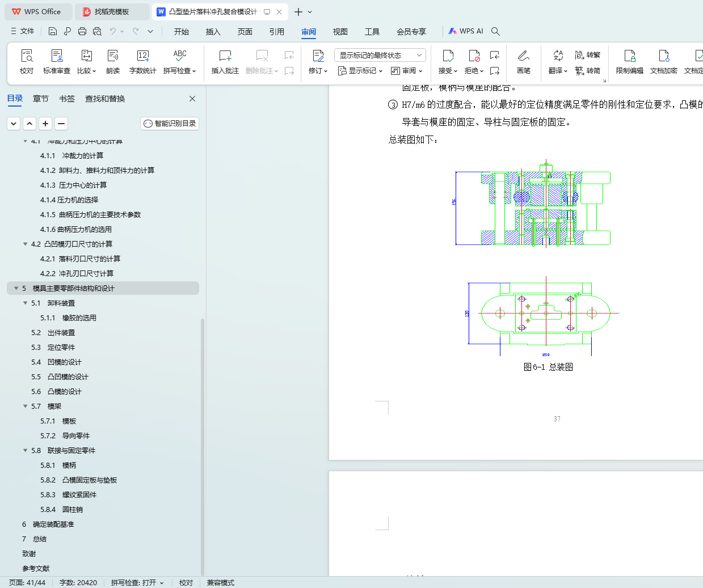Open the 显示标记 dropdown

[x=360, y=71]
